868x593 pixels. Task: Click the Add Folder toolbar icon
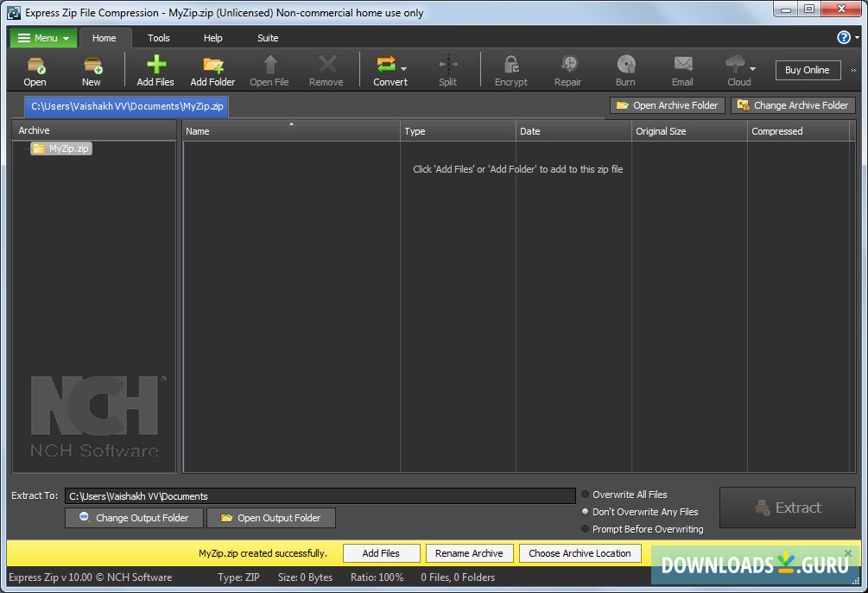coord(213,66)
